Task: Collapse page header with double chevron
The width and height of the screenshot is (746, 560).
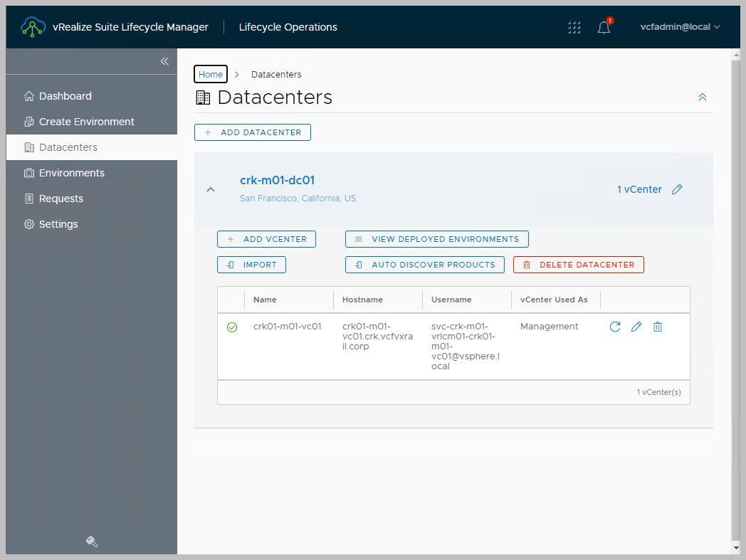Action: pyautogui.click(x=703, y=97)
